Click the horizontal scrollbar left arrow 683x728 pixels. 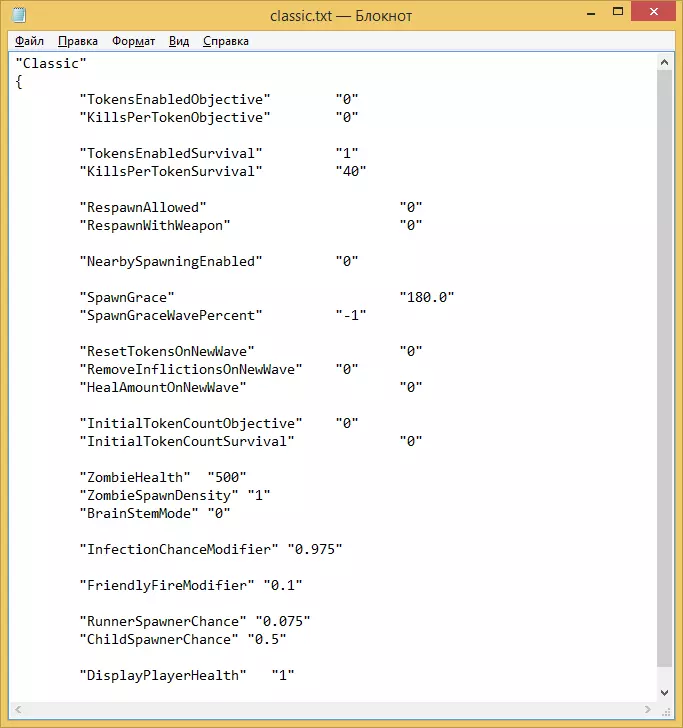pyautogui.click(x=18, y=709)
